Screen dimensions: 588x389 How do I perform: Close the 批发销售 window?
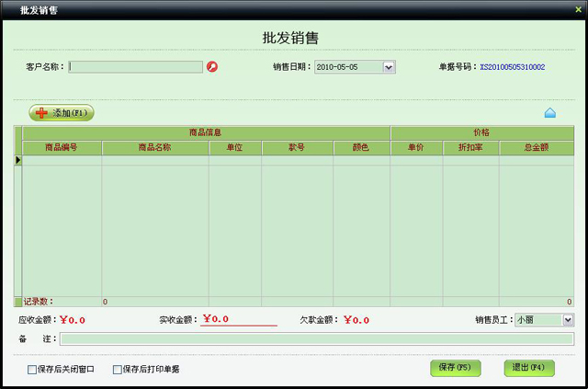578,8
